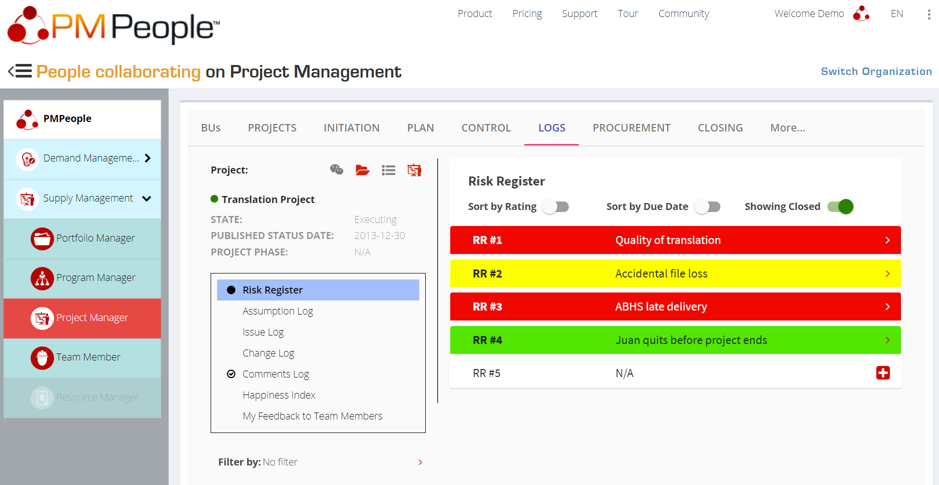Image resolution: width=939 pixels, height=485 pixels.
Task: Expand the Demand Management chevron
Action: tap(148, 159)
